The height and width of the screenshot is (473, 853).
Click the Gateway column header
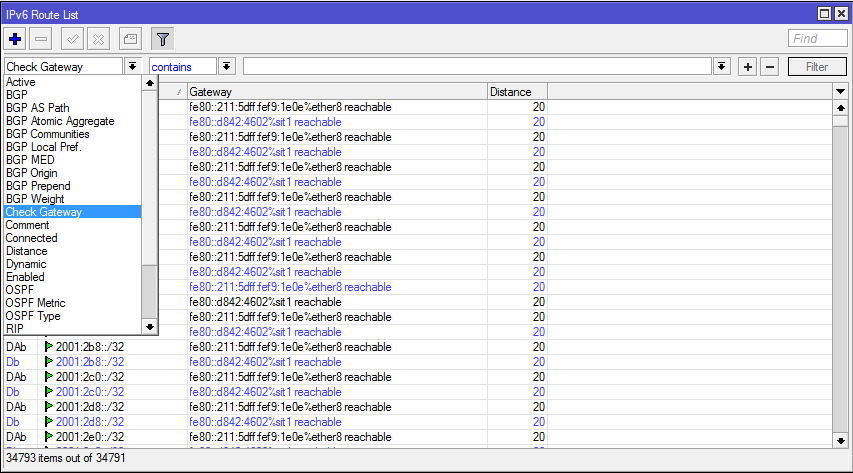point(335,91)
